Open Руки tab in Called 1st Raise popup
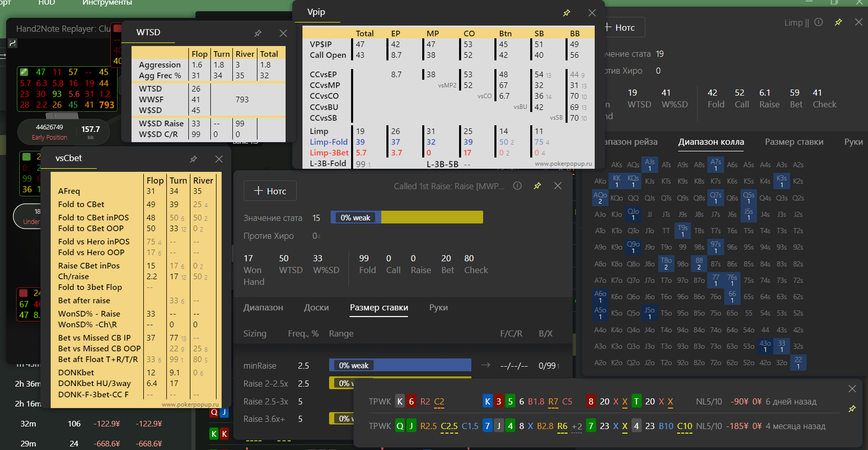The width and height of the screenshot is (868, 450). 439,307
